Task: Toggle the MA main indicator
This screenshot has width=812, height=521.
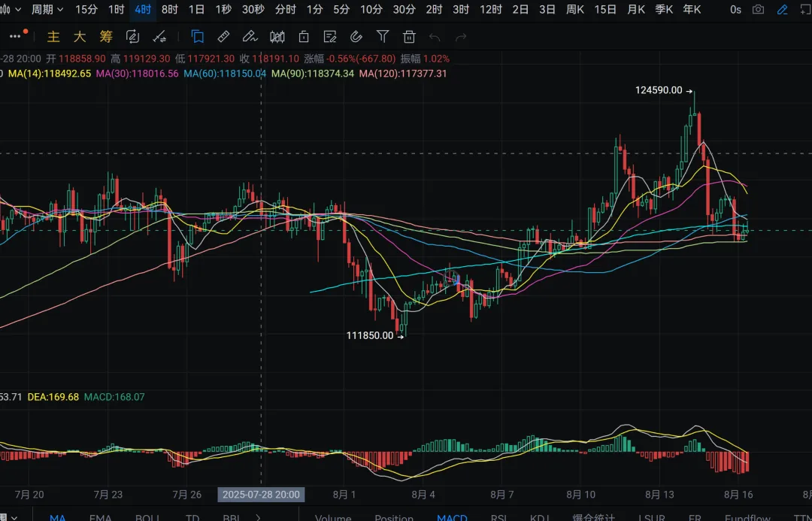Action: (57, 517)
